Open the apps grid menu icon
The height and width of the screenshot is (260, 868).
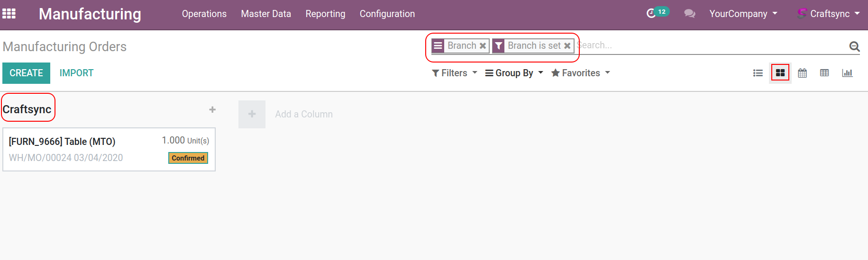coord(9,14)
